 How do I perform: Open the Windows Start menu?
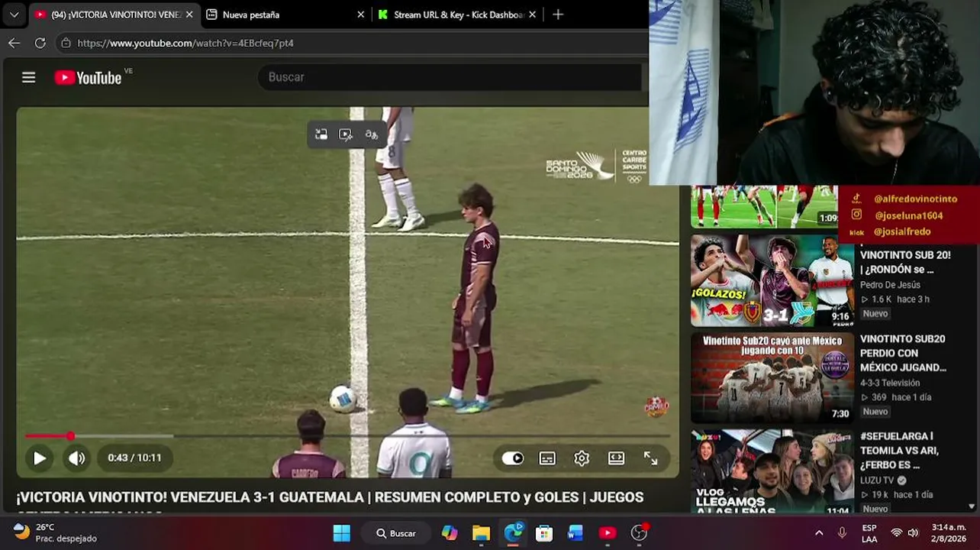pyautogui.click(x=341, y=533)
